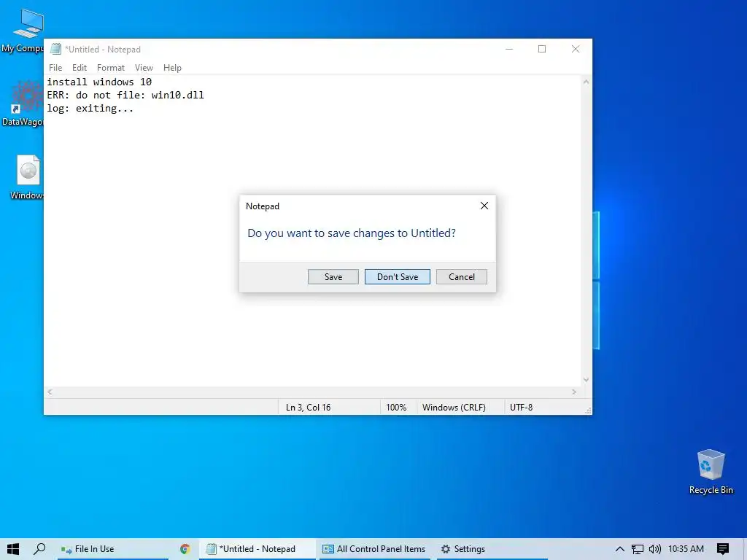Click the Notepad title bar icon

pyautogui.click(x=55, y=49)
